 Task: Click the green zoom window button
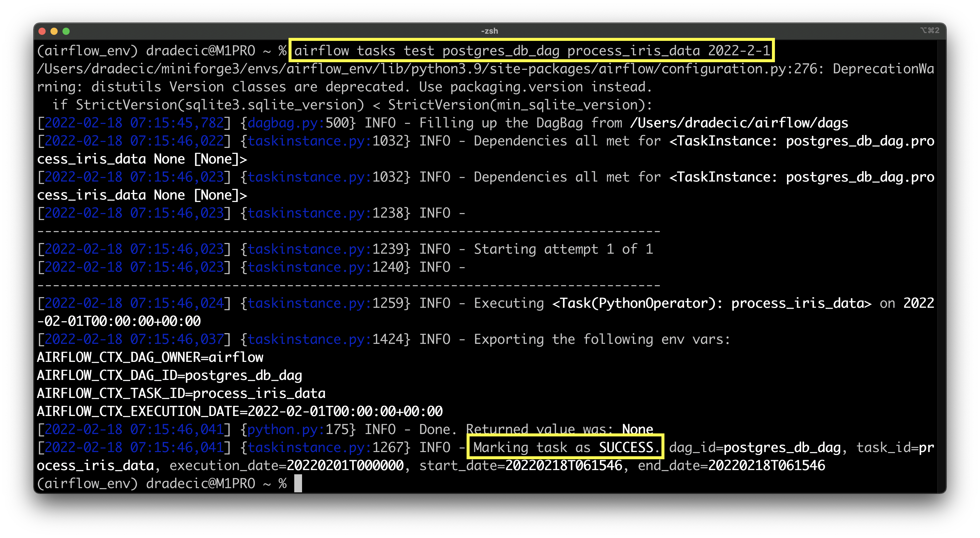point(66,31)
